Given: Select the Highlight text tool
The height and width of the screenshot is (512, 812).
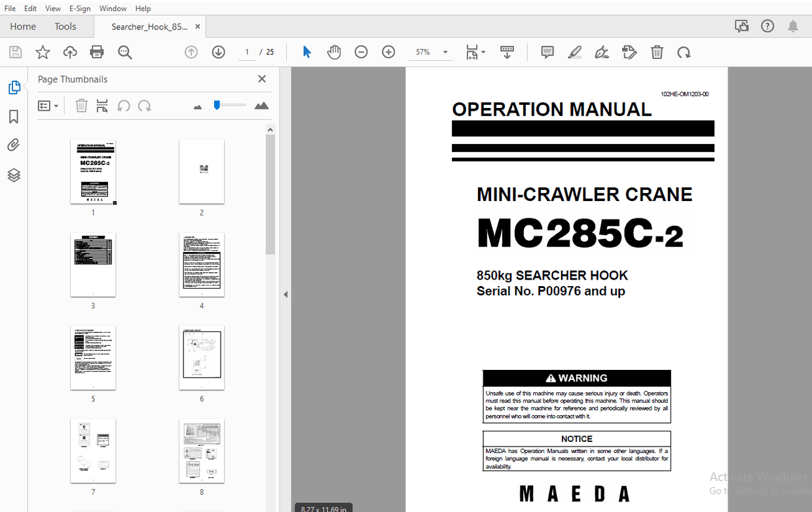Looking at the screenshot, I should (574, 52).
